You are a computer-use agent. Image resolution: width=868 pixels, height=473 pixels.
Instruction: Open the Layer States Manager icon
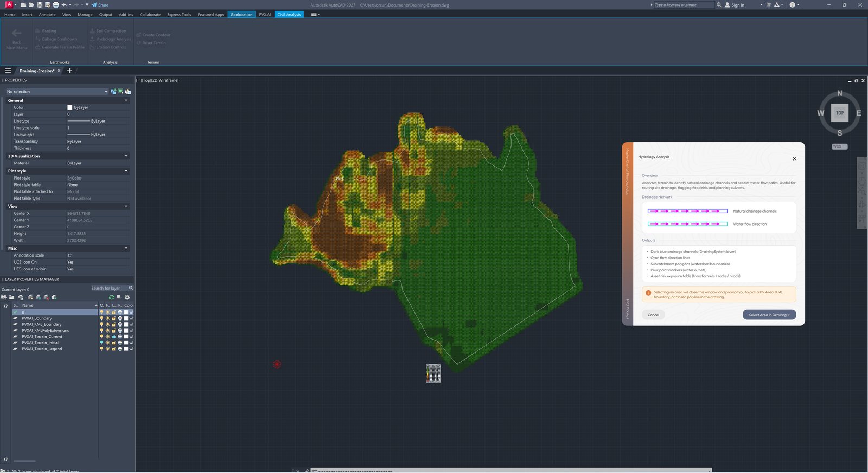click(21, 297)
